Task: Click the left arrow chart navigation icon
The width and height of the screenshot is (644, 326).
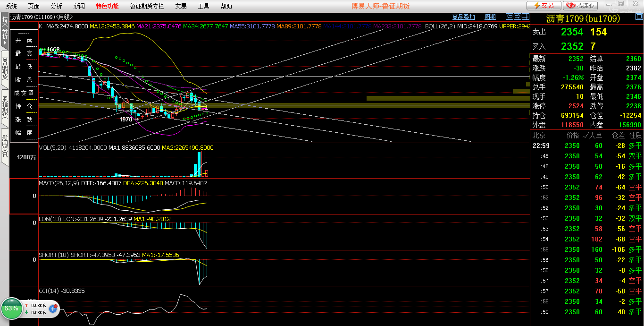Action: [510, 17]
